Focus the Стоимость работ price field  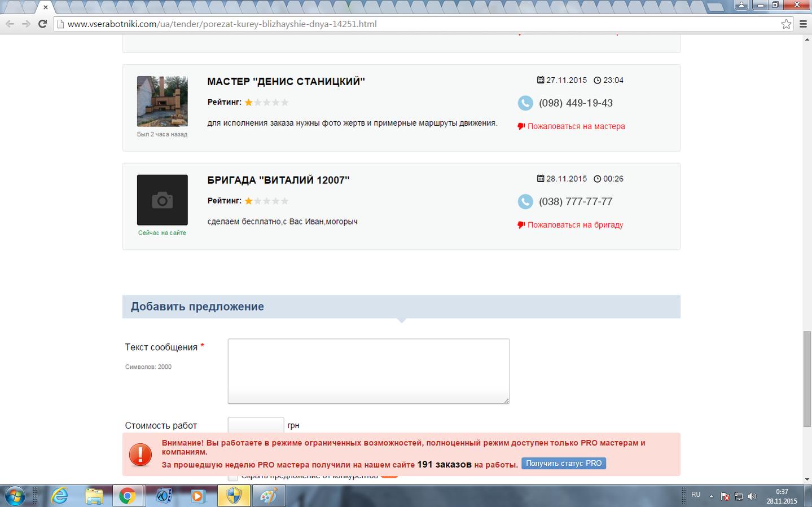(256, 425)
